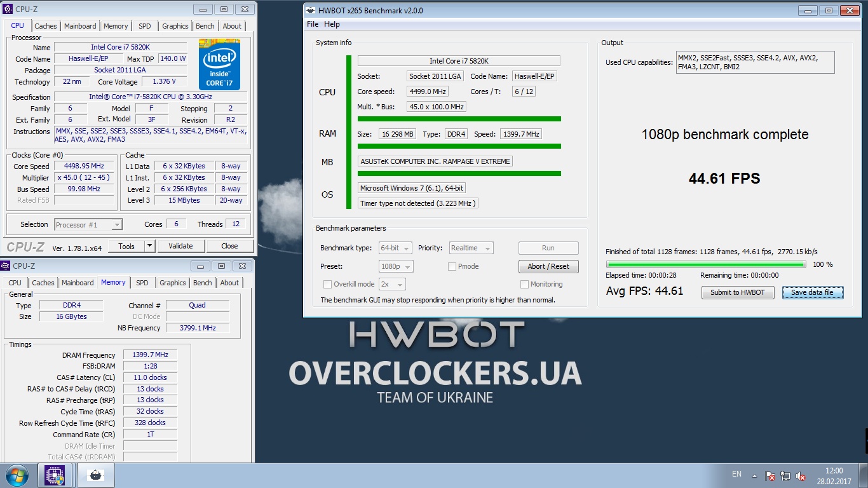The height and width of the screenshot is (488, 868).
Task: Select SPD tab in lower CPU-Z window
Action: (142, 283)
